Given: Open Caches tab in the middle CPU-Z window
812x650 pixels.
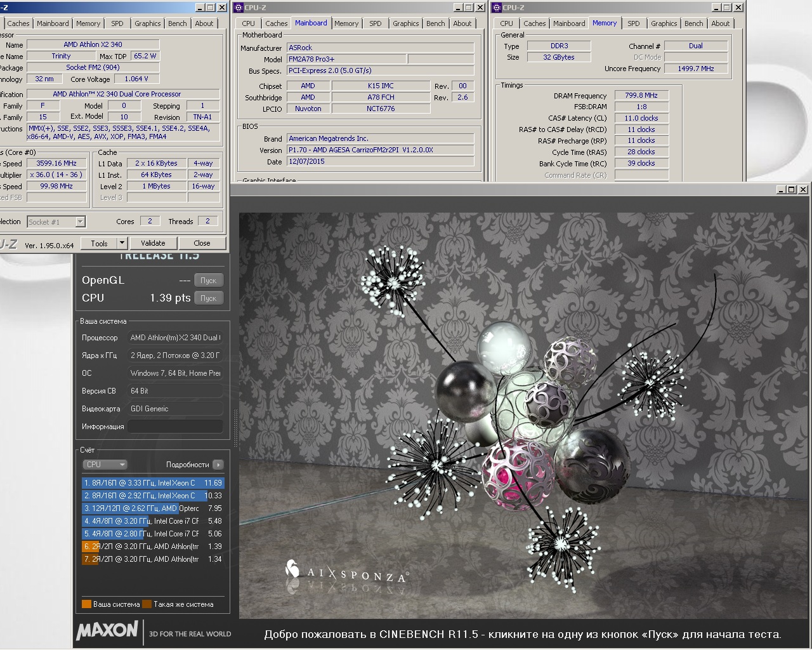Looking at the screenshot, I should 277,23.
